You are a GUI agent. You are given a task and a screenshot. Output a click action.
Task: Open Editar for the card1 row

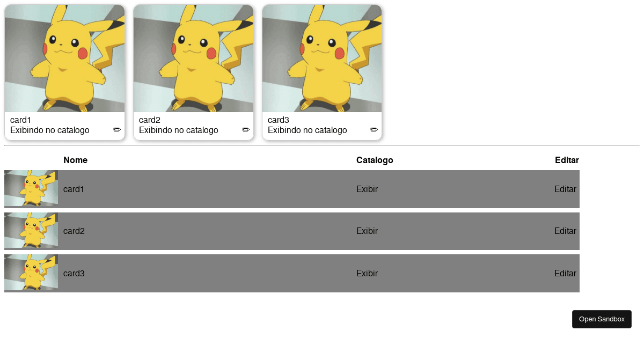565,189
